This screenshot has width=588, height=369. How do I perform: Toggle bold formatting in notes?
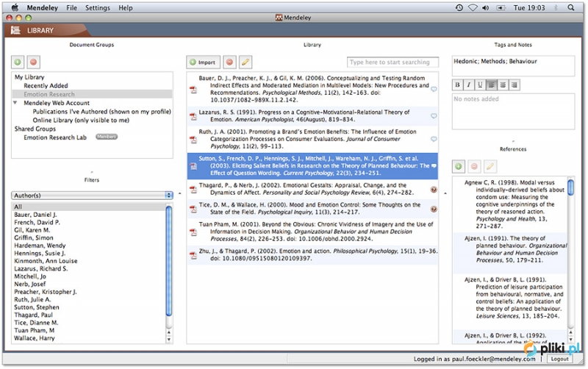pyautogui.click(x=457, y=85)
